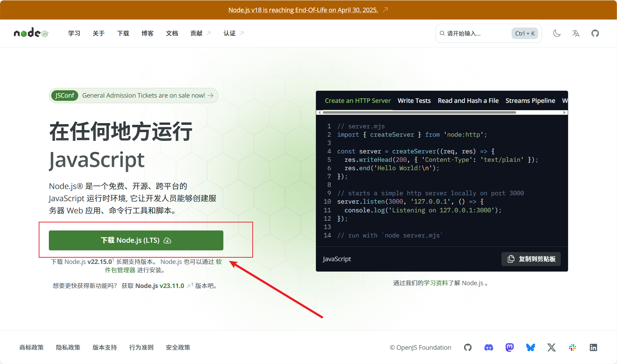
Task: Click the Node.js logo in the header
Action: [31, 33]
